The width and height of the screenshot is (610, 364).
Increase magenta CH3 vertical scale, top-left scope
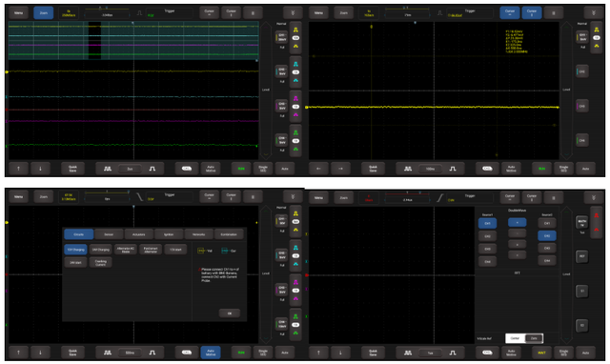click(295, 98)
